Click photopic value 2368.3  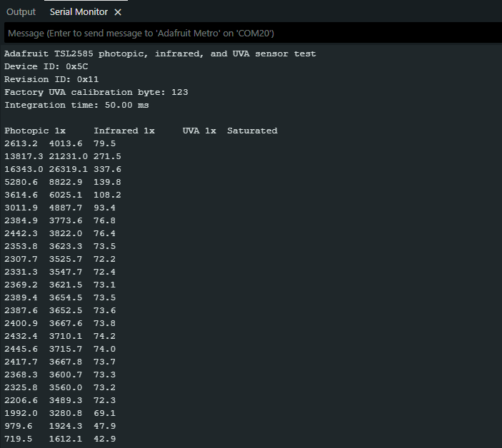point(21,375)
